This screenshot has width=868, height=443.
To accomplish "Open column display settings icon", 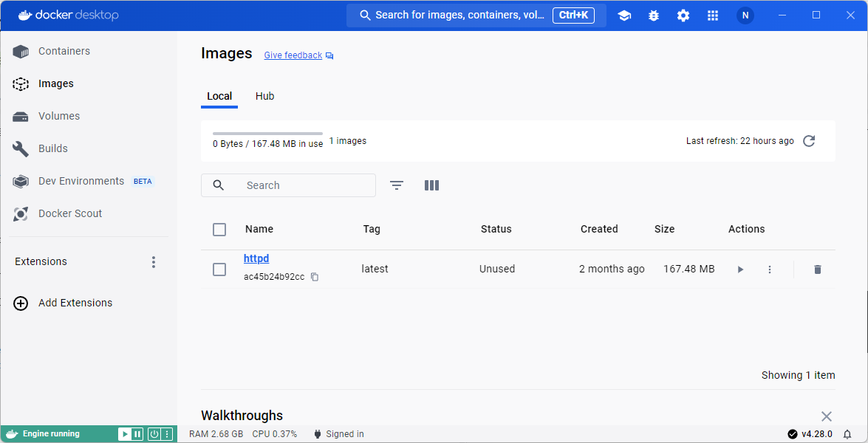I will pyautogui.click(x=432, y=185).
